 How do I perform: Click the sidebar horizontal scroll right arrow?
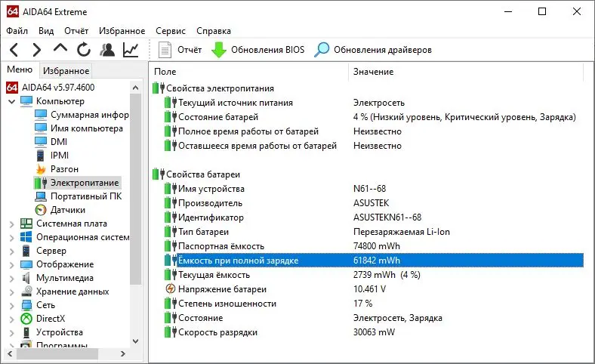tap(123, 353)
